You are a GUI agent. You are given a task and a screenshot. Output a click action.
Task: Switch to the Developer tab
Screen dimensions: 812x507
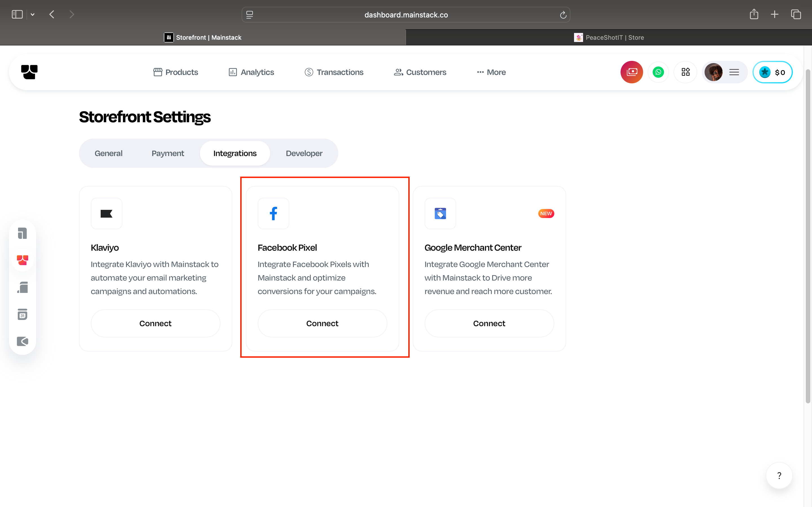tap(304, 153)
